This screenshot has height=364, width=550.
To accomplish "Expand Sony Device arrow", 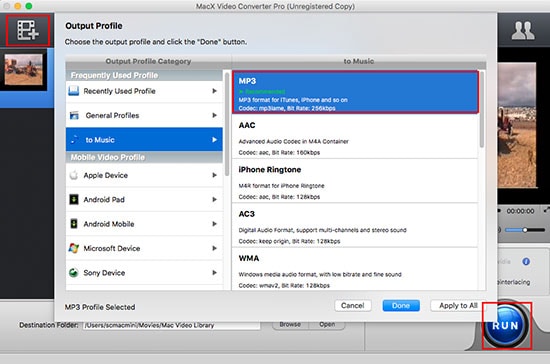I will (x=214, y=272).
